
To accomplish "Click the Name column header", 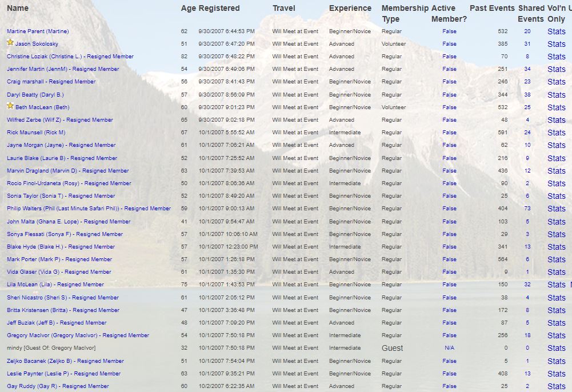I will 18,8.
